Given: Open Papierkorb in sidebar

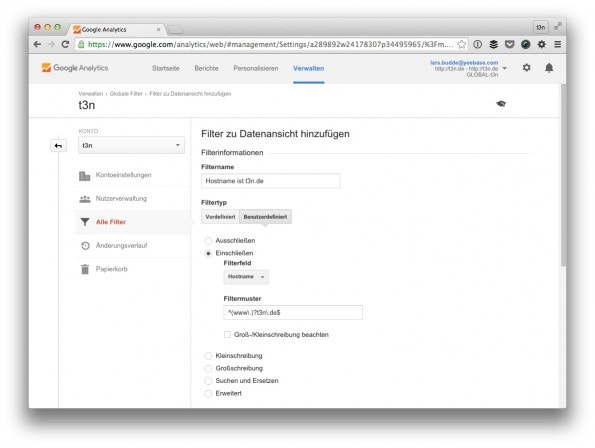Looking at the screenshot, I should pyautogui.click(x=112, y=269).
